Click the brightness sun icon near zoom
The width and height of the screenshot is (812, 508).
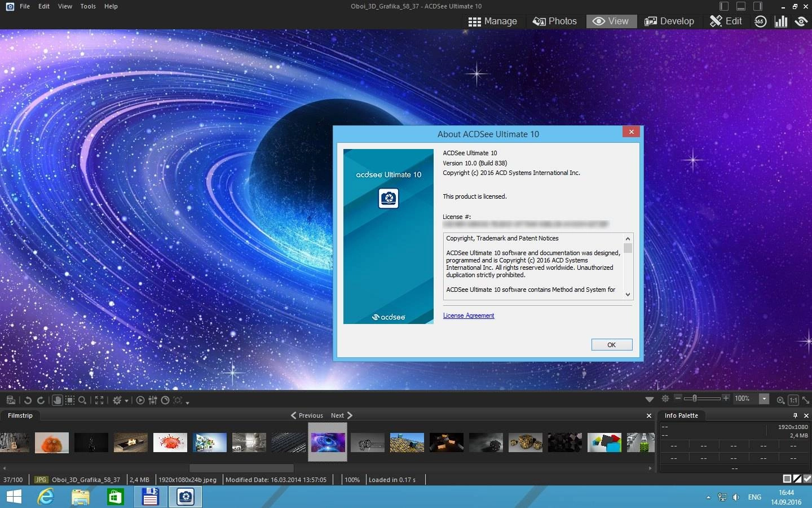[x=665, y=398]
